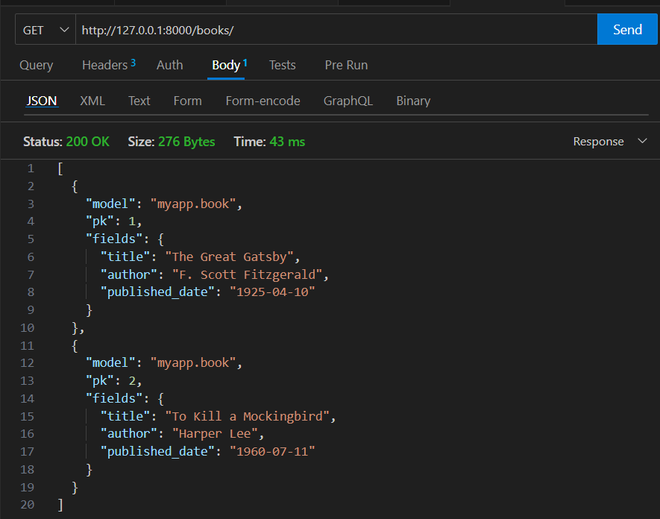Click "The Great Gatsby" title value
Screen dimensions: 660x519
pyautogui.click(x=231, y=256)
